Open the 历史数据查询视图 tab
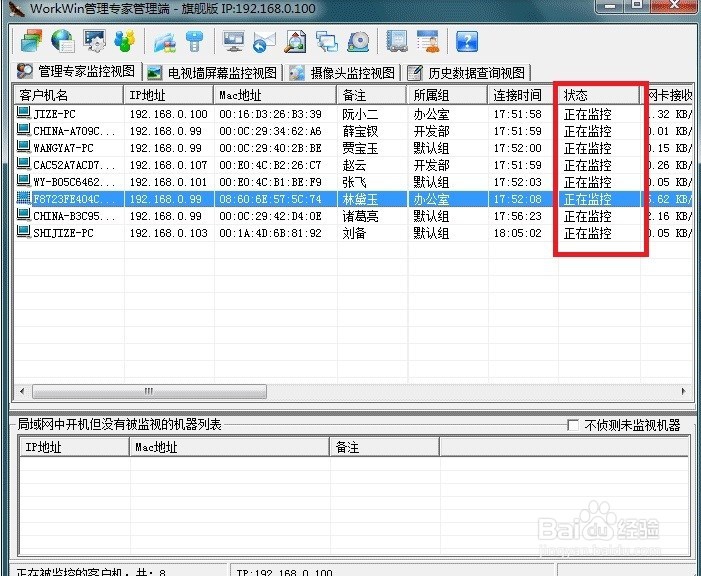The width and height of the screenshot is (701, 576). pyautogui.click(x=467, y=73)
